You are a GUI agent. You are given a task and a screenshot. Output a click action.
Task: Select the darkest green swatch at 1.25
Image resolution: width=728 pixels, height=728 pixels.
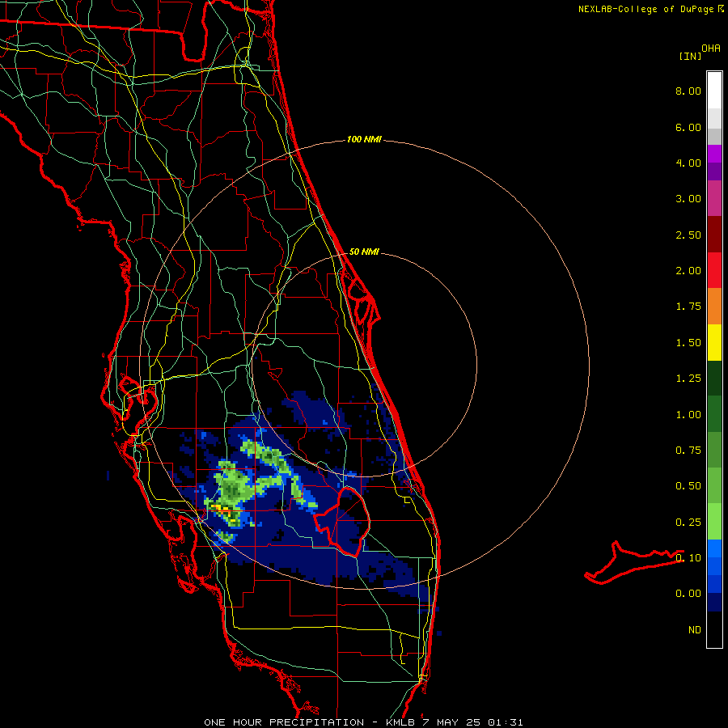click(714, 379)
